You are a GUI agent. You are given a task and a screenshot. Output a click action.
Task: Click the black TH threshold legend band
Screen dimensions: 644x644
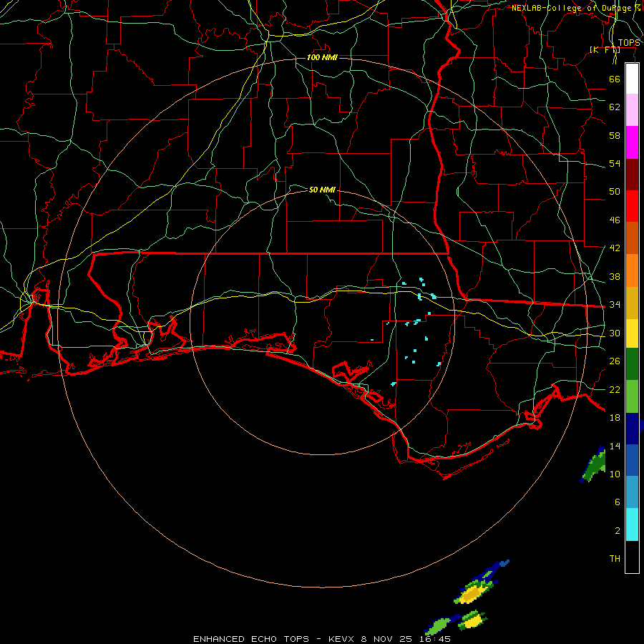click(632, 557)
